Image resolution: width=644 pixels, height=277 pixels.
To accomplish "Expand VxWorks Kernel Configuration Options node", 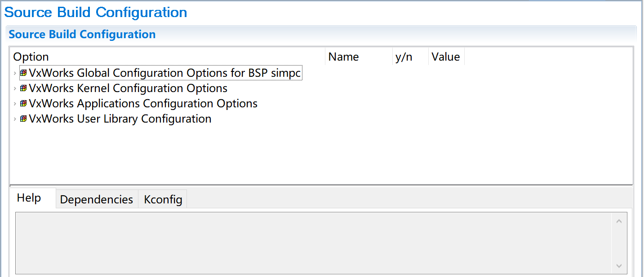I will point(15,88).
